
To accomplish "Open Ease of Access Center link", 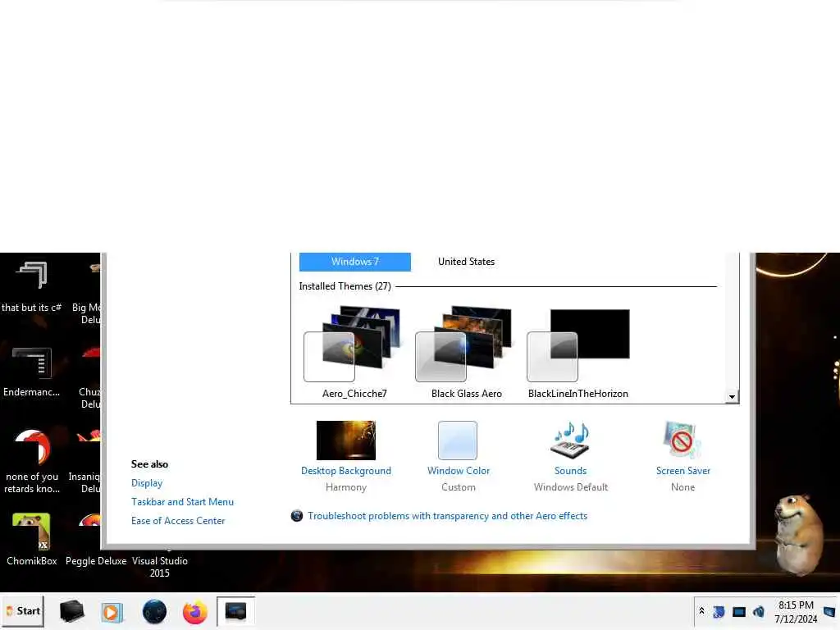I will pos(178,520).
